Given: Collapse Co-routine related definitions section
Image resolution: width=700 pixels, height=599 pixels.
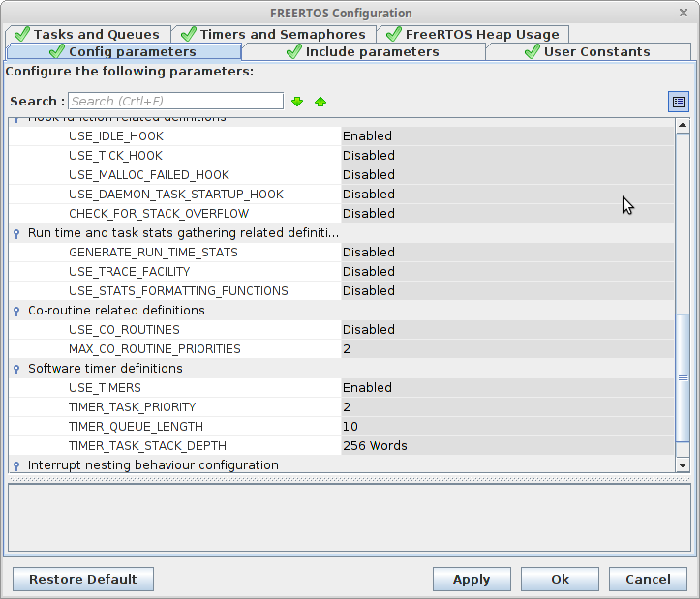Looking at the screenshot, I should (x=16, y=311).
